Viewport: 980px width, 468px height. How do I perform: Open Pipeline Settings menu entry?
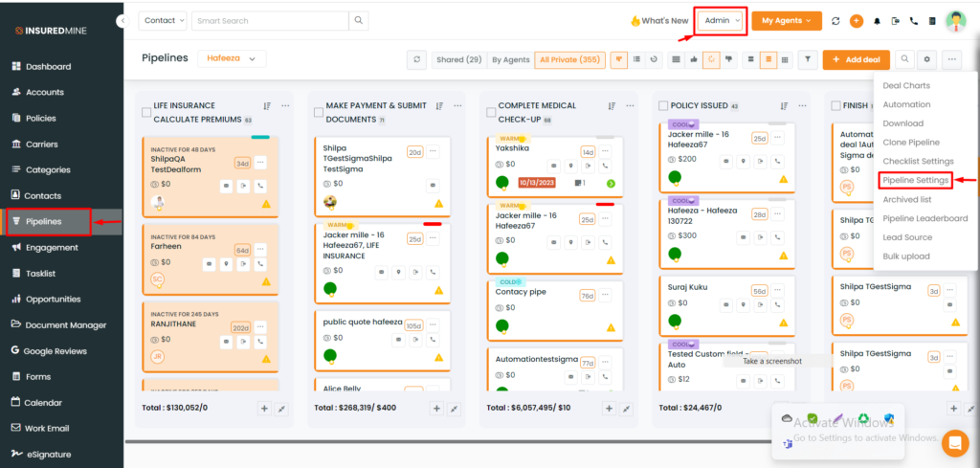click(x=916, y=181)
